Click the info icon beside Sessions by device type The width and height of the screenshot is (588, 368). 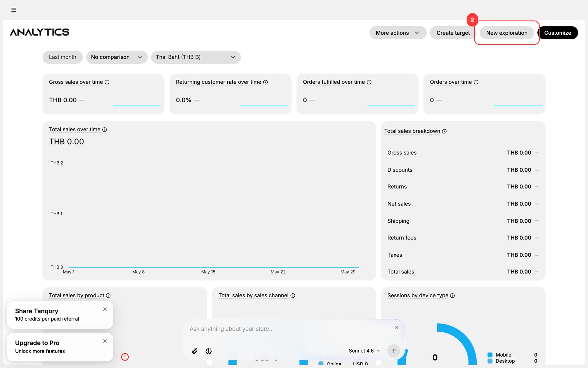point(452,296)
